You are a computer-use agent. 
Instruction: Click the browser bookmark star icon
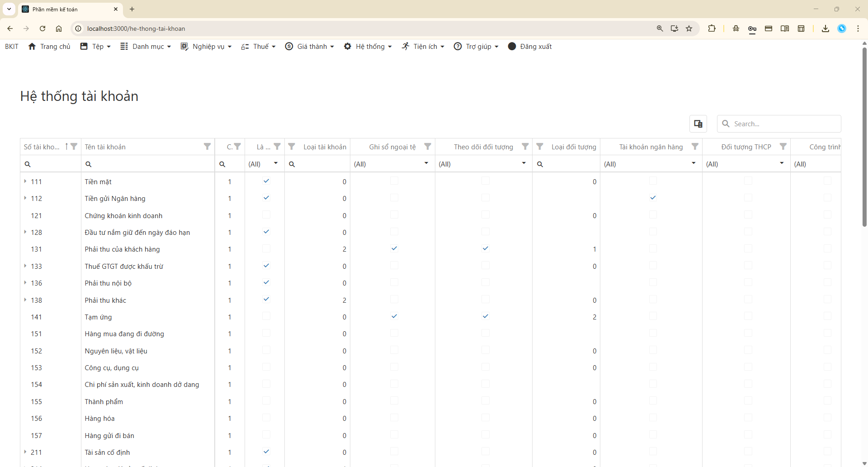689,29
